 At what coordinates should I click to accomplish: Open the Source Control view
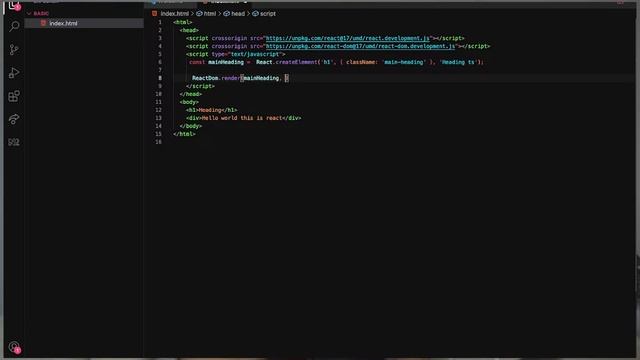point(14,50)
